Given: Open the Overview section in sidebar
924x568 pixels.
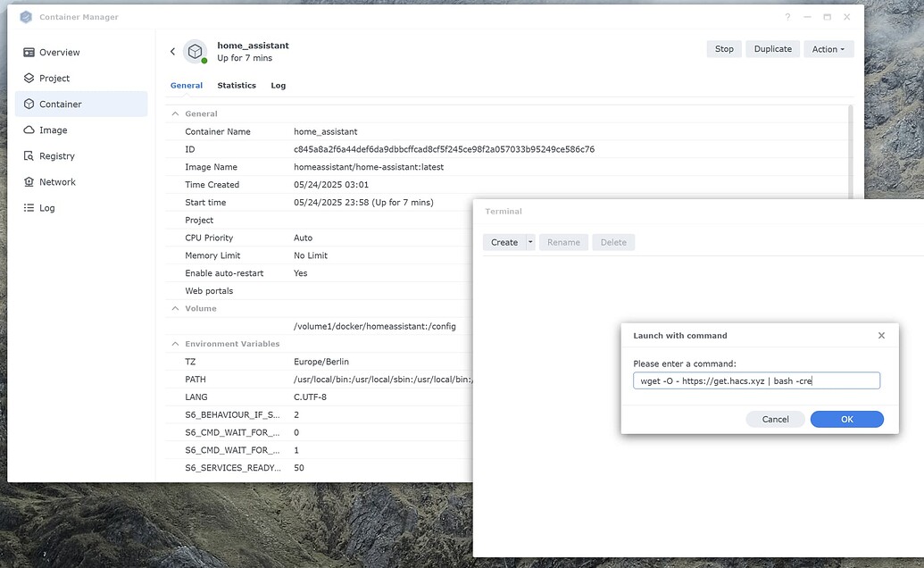Looking at the screenshot, I should pos(51,53).
